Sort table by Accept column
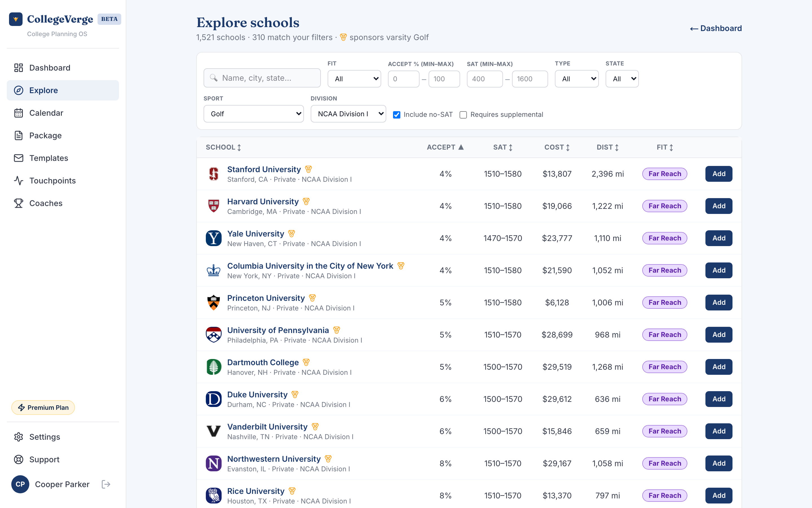The image size is (812, 508). (445, 147)
